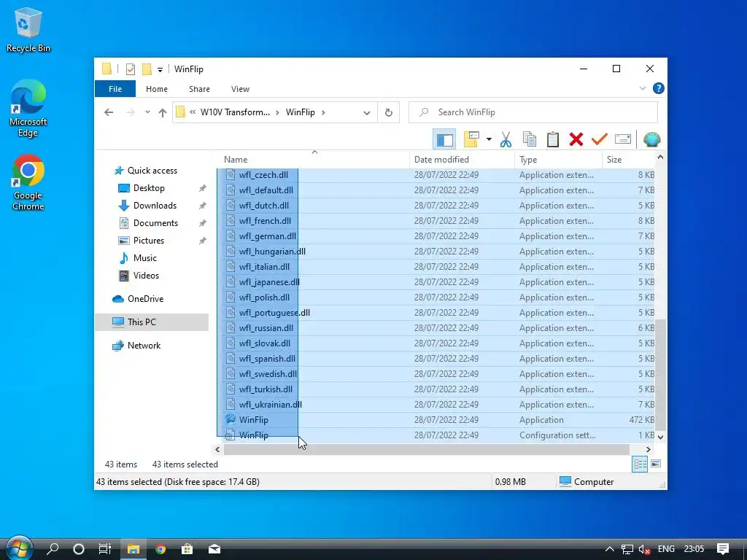Click the orange checkmark Properties icon
This screenshot has width=747, height=560.
600,139
